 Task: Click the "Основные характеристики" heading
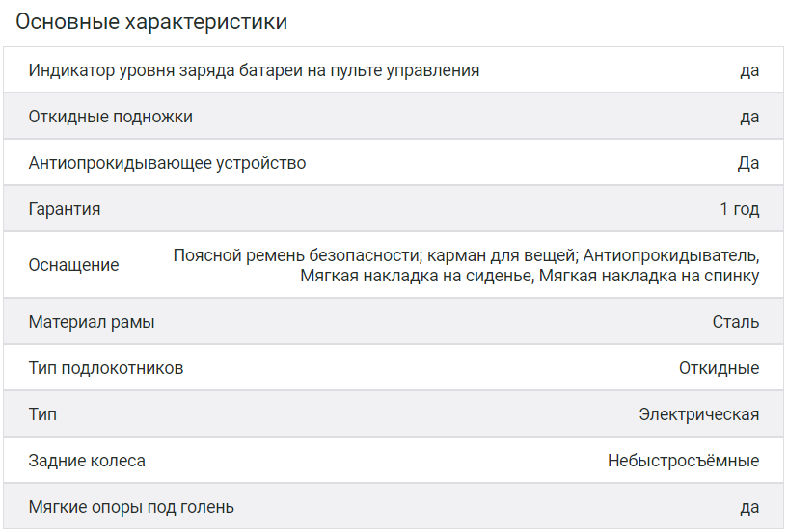pyautogui.click(x=151, y=22)
